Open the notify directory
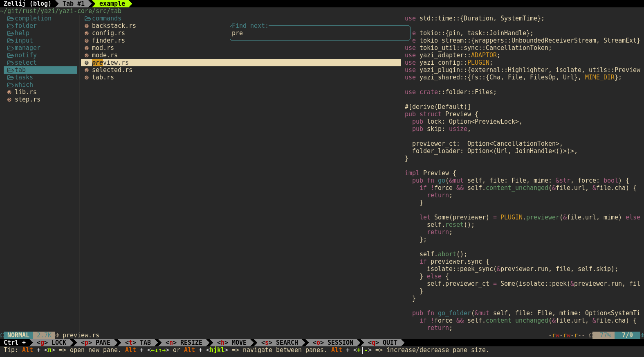 25,55
